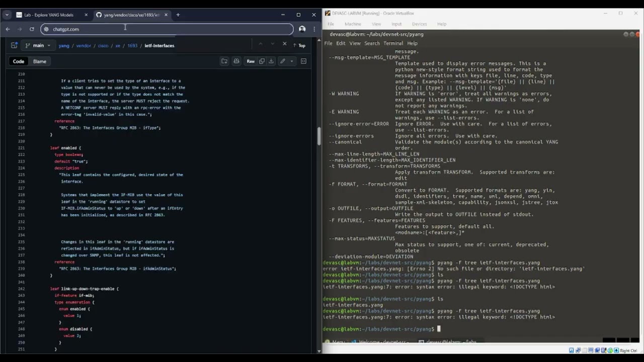This screenshot has height=362, width=644.
Task: Edit this file with pencil icon
Action: (x=283, y=61)
